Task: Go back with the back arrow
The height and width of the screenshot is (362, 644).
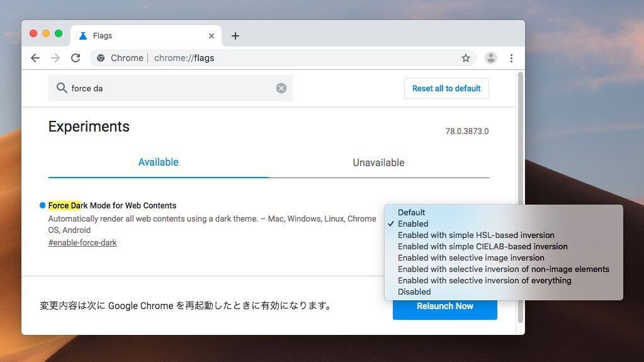Action: (35, 58)
